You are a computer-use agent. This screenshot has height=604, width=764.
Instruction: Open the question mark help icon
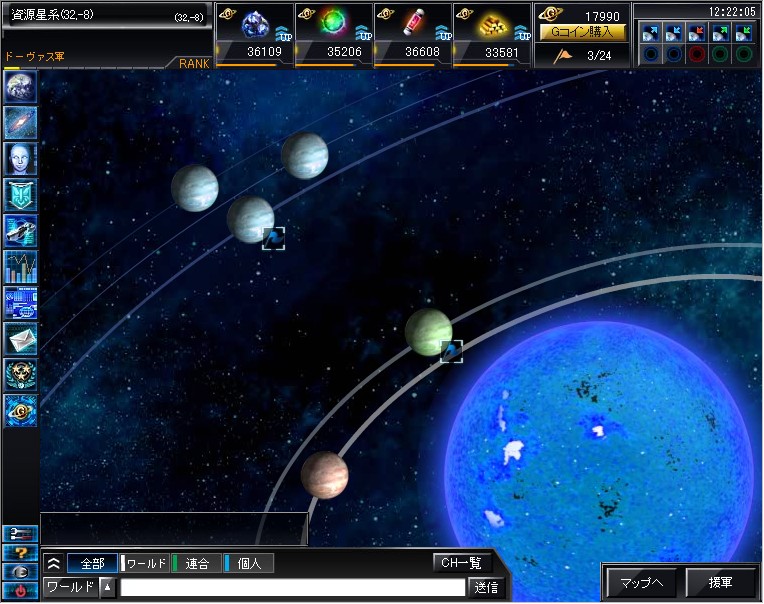[x=20, y=553]
